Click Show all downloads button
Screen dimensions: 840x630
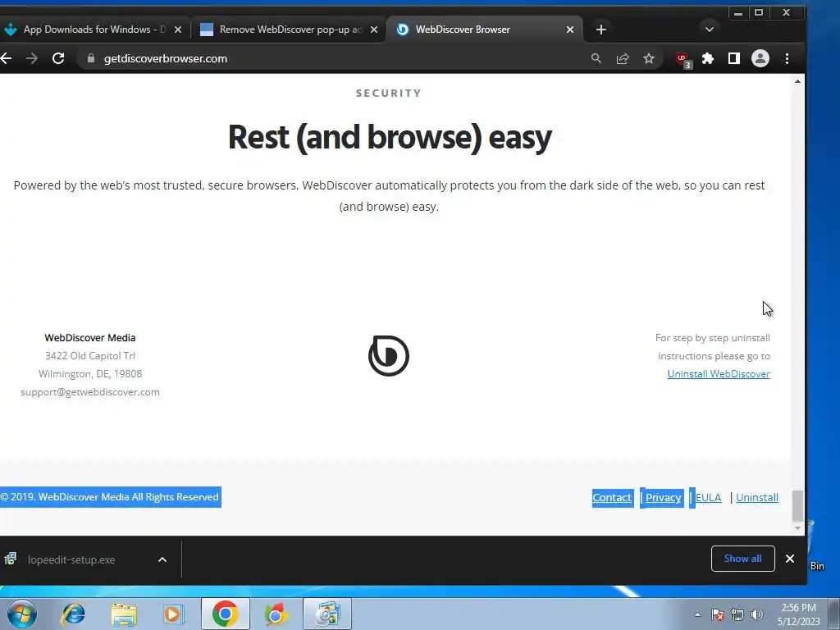[x=742, y=559]
